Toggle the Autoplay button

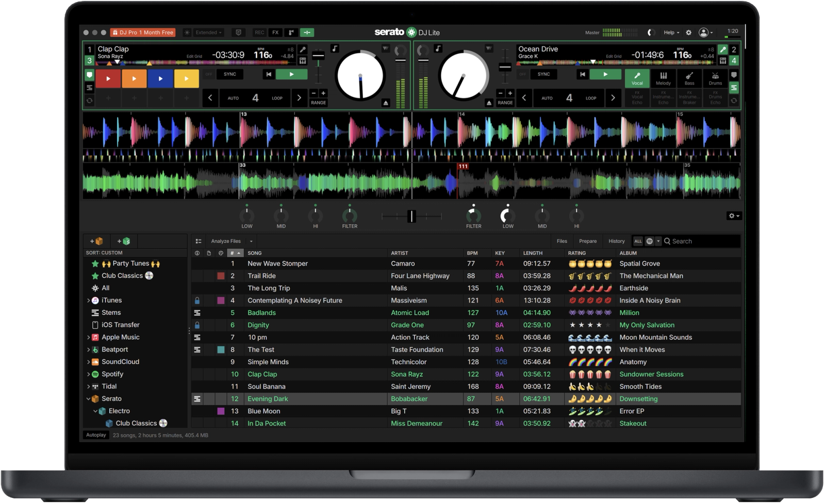click(x=96, y=435)
